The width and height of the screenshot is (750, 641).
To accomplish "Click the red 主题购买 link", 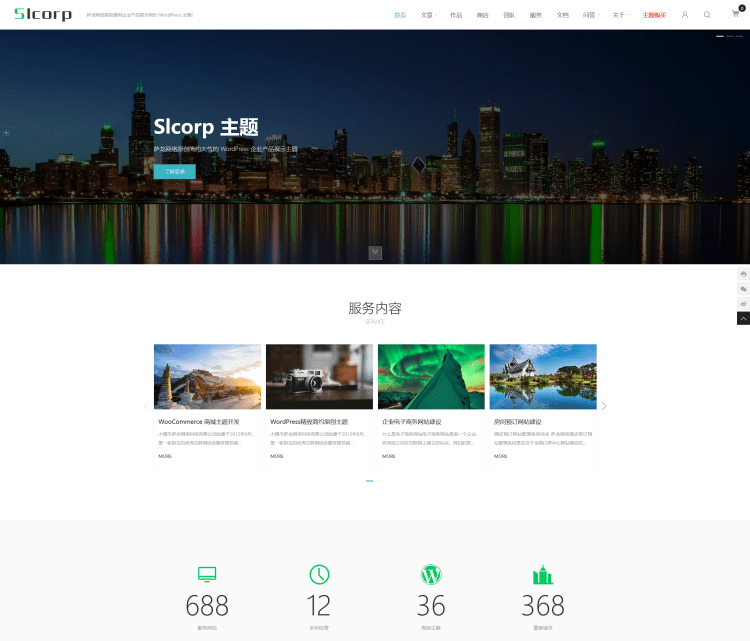I will click(x=654, y=15).
